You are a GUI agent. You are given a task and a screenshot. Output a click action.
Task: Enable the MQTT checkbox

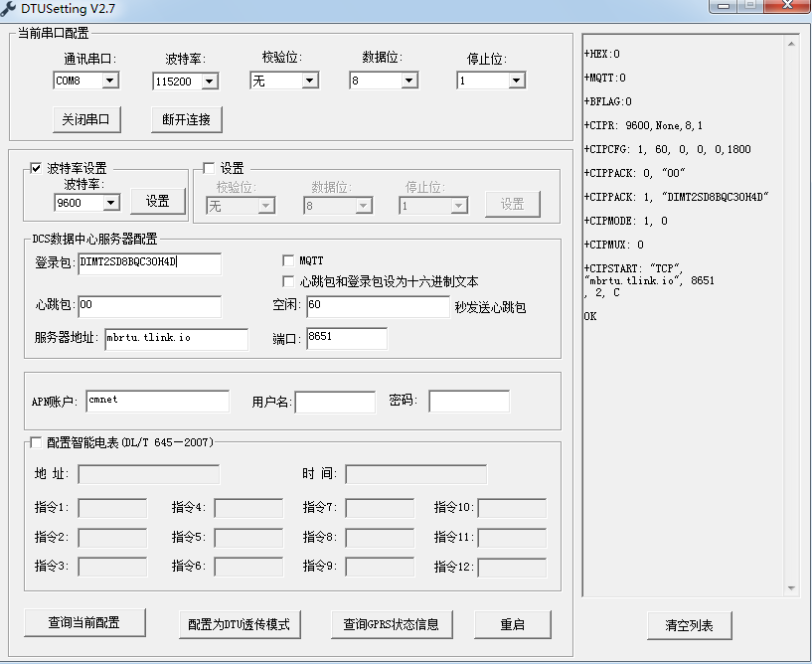[287, 260]
